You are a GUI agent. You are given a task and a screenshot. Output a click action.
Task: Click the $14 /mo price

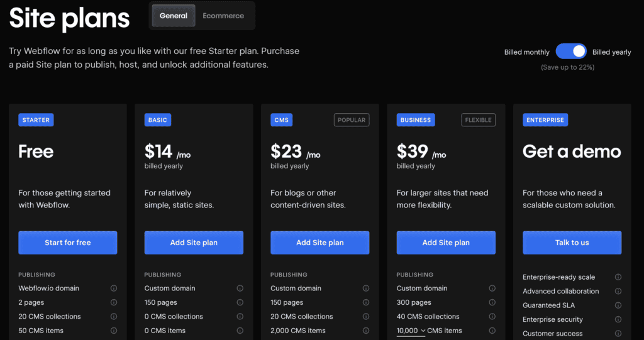(x=167, y=152)
